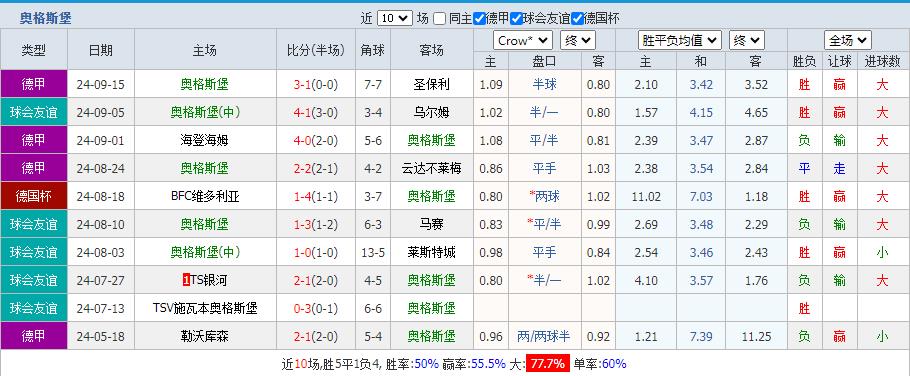Open home team TS银河

(x=208, y=280)
